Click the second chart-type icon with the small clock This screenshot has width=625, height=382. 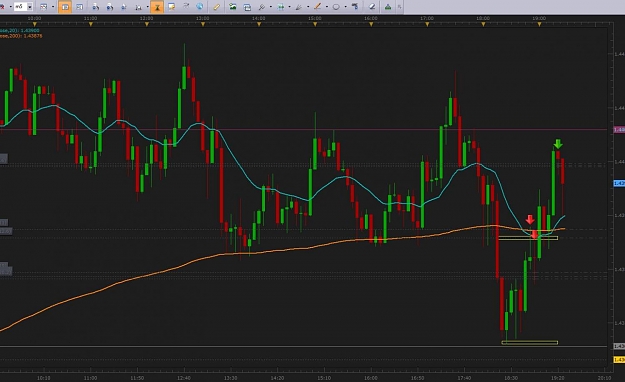(x=110, y=7)
